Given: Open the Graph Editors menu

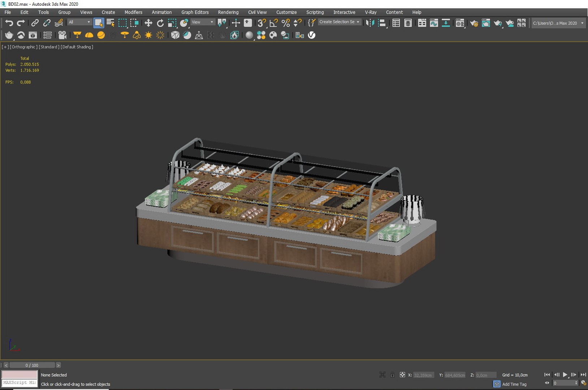Looking at the screenshot, I should tap(195, 12).
